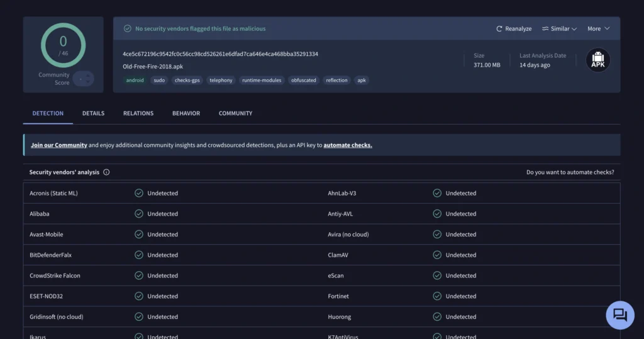Click the info icon beside Security vendors' analysis
This screenshot has width=644, height=339.
(106, 172)
